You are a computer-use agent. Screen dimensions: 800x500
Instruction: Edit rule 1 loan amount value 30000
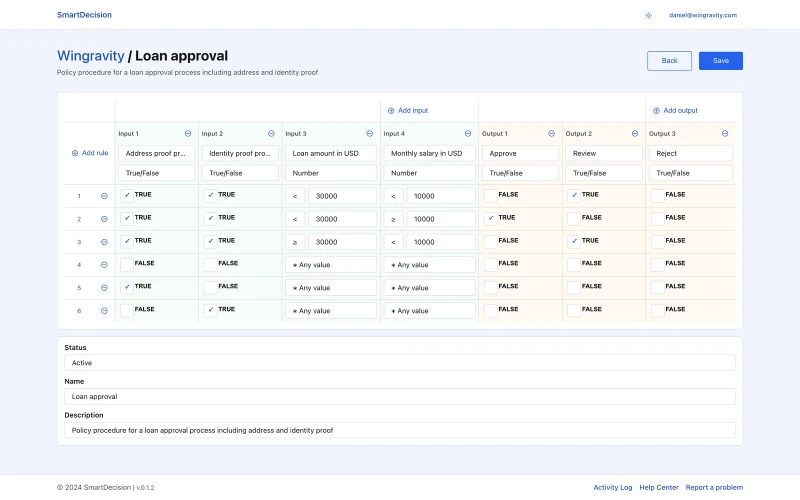coord(342,196)
